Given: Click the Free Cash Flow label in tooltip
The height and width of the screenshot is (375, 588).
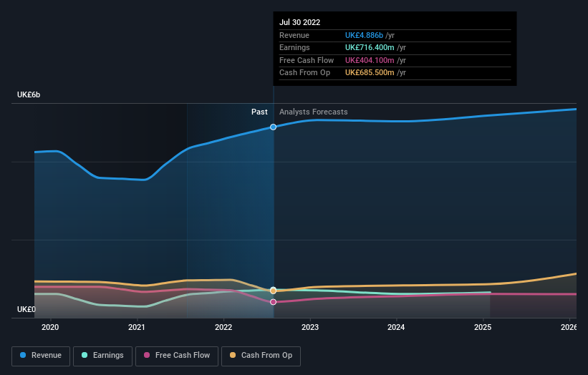Looking at the screenshot, I should 307,60.
